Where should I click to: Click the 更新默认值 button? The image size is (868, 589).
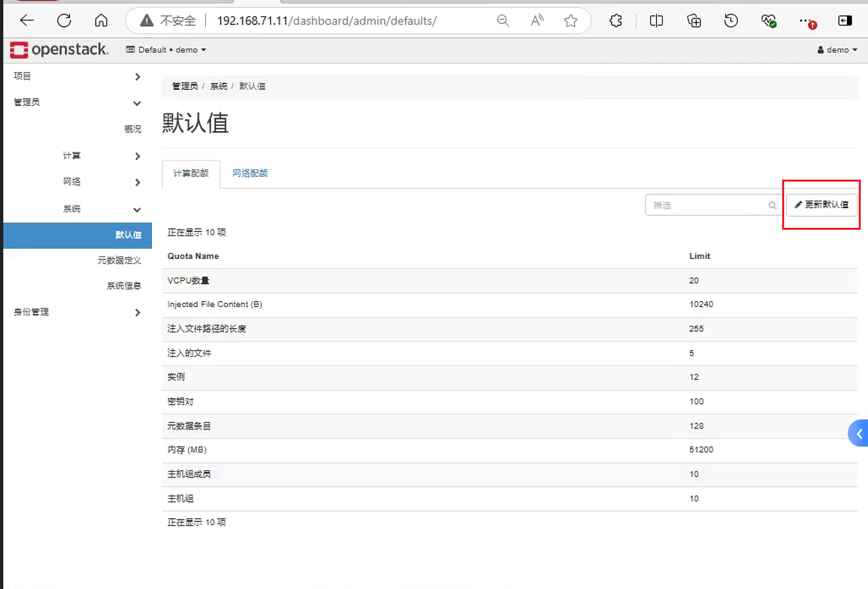coord(822,205)
